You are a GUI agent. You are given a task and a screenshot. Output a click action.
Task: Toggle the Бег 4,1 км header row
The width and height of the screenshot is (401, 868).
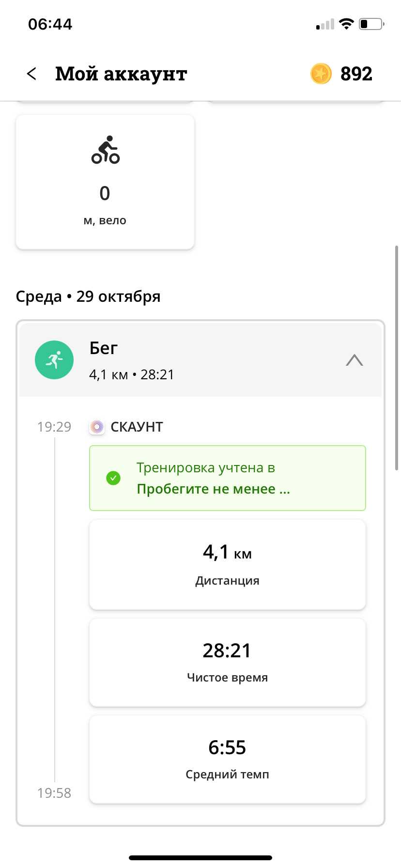pos(200,360)
